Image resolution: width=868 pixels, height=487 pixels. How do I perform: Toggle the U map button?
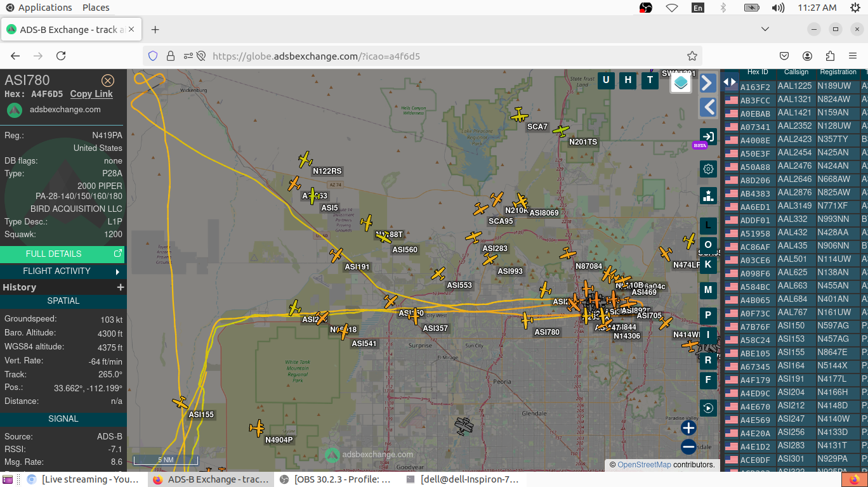tap(606, 80)
